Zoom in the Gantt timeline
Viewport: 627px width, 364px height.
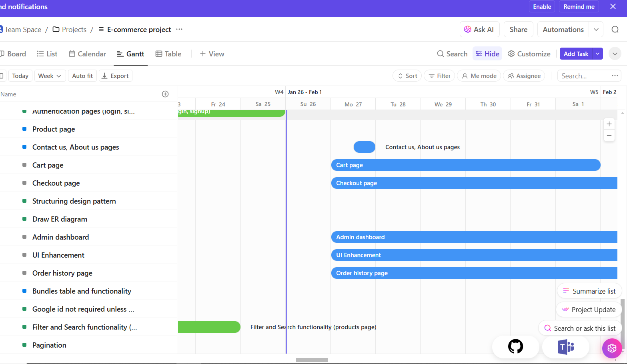pyautogui.click(x=609, y=124)
